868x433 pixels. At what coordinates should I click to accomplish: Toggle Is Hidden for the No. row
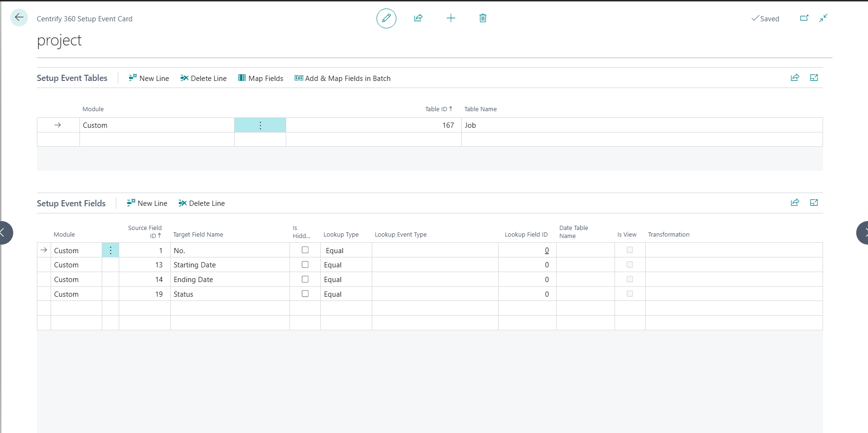tap(305, 250)
